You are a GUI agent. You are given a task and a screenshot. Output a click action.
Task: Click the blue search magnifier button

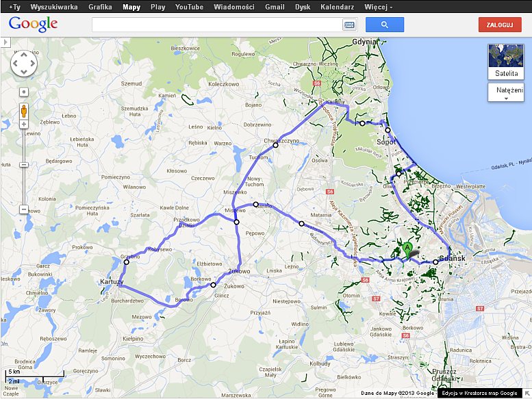pos(384,25)
